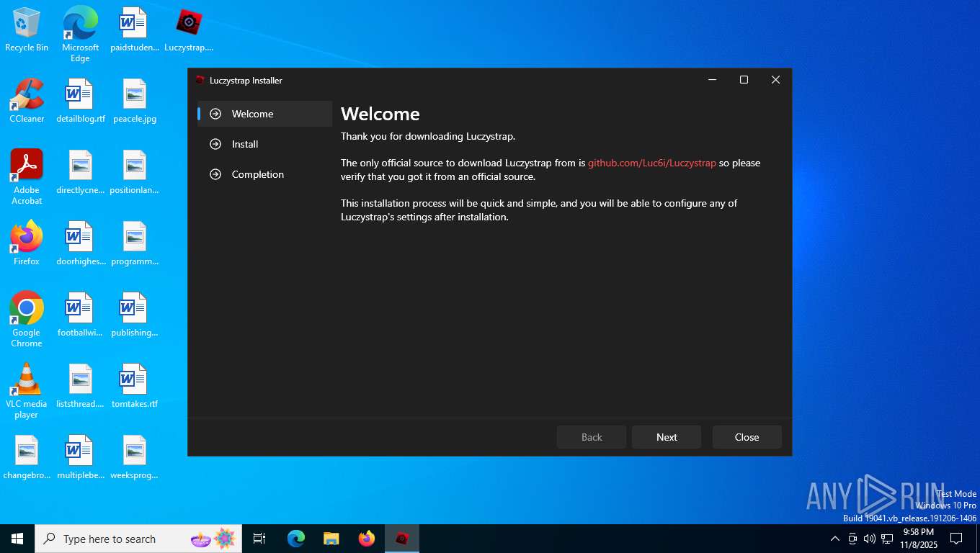Click the disabled Back button
980x553 pixels.
[x=592, y=437]
